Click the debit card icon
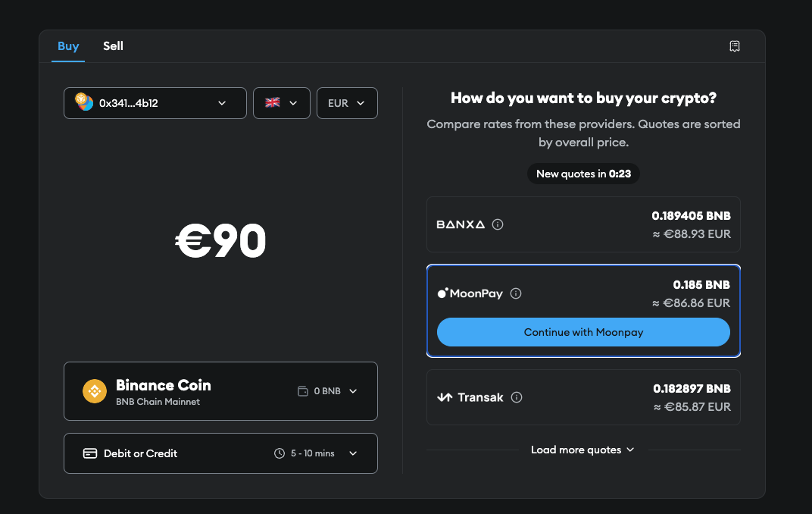 (x=90, y=453)
